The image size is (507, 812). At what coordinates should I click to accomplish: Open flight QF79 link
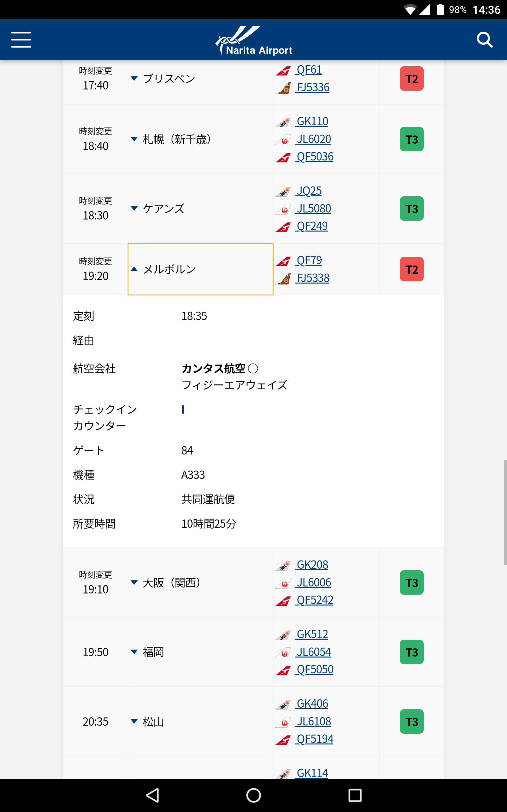coord(309,260)
